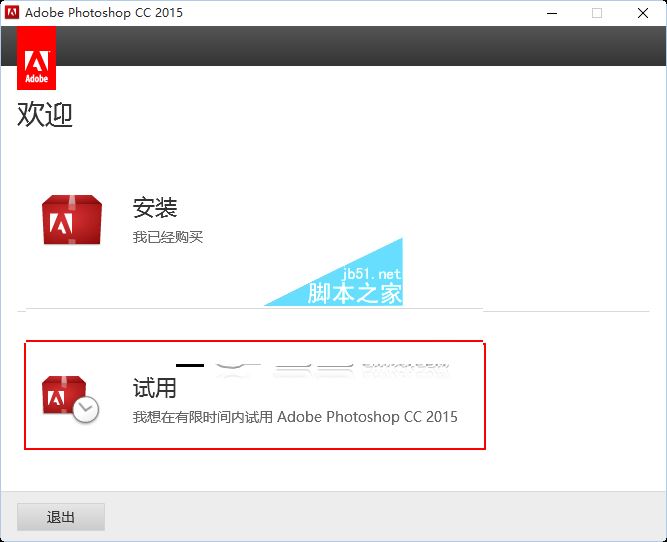The image size is (667, 542).
Task: Click the 欢迎 welcome heading
Action: pos(45,115)
